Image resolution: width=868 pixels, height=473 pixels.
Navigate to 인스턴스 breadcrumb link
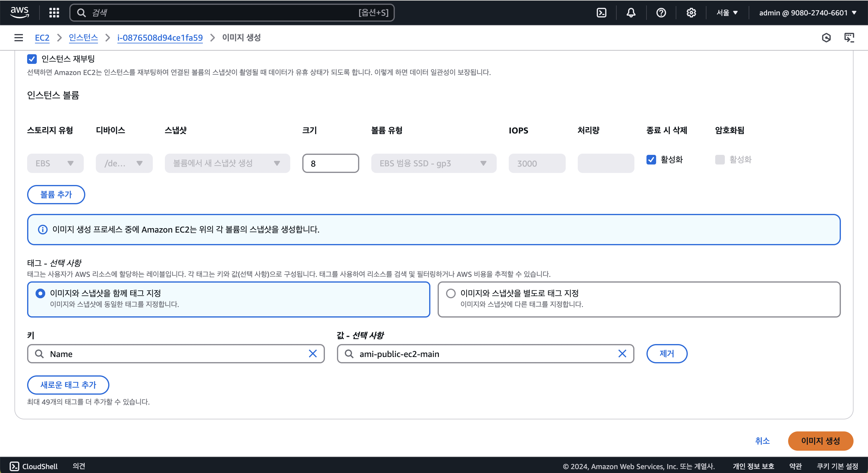[83, 38]
